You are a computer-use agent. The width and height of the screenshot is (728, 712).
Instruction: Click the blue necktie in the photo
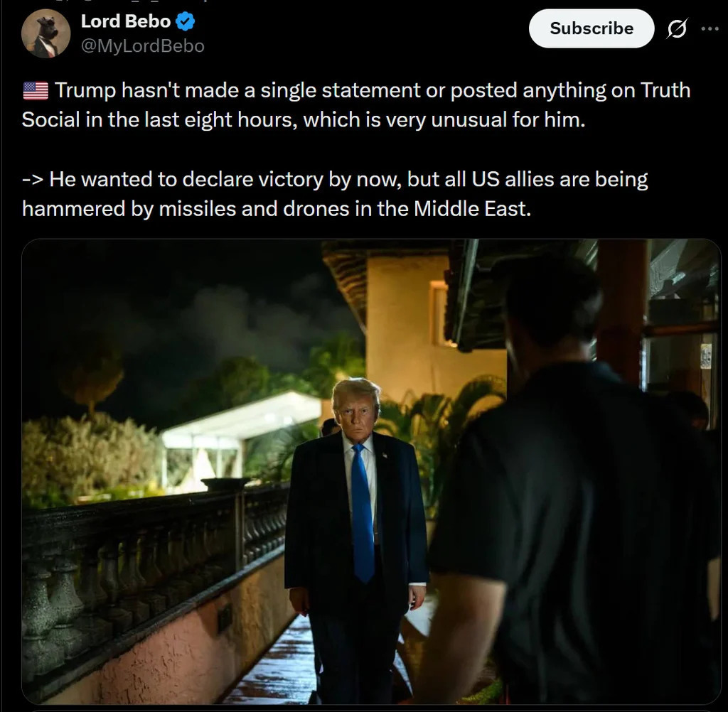click(x=362, y=512)
